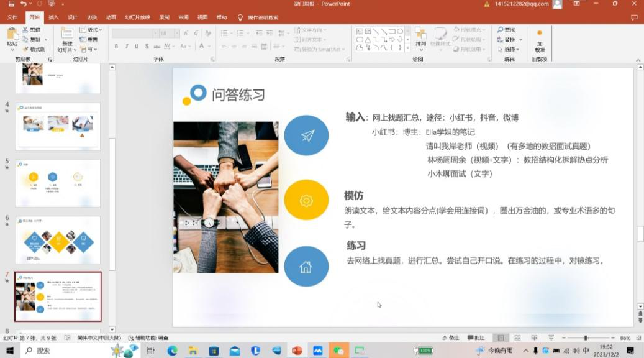Switch to the Insert (插入) ribbon tab

[x=53, y=17]
